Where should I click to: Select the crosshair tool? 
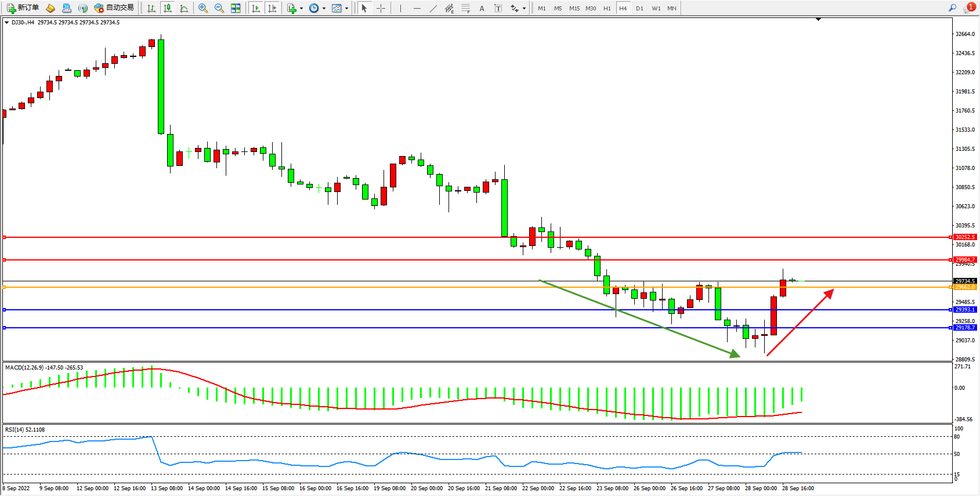point(381,8)
